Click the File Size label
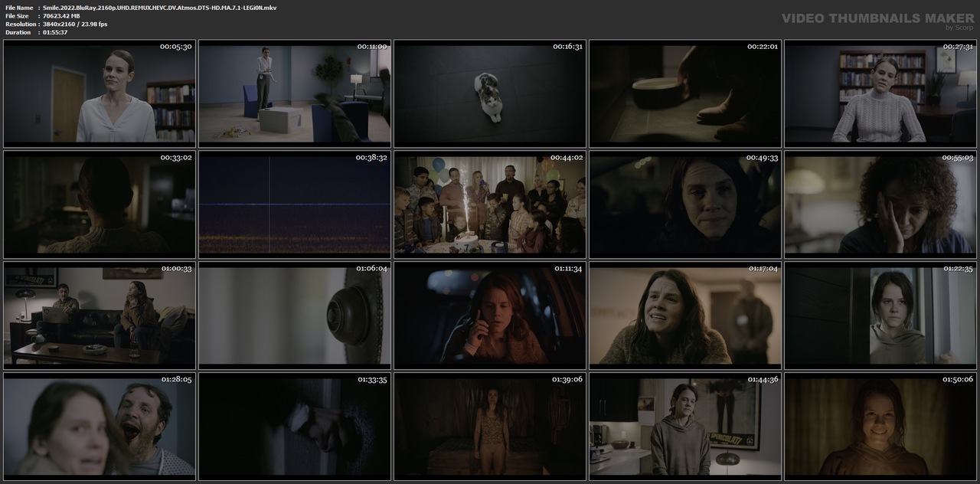 point(17,16)
